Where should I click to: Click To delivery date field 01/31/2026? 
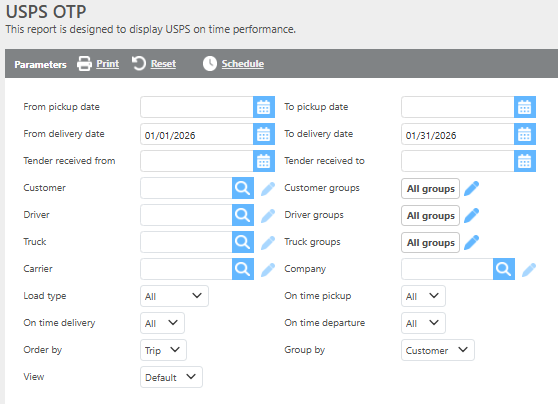point(458,134)
